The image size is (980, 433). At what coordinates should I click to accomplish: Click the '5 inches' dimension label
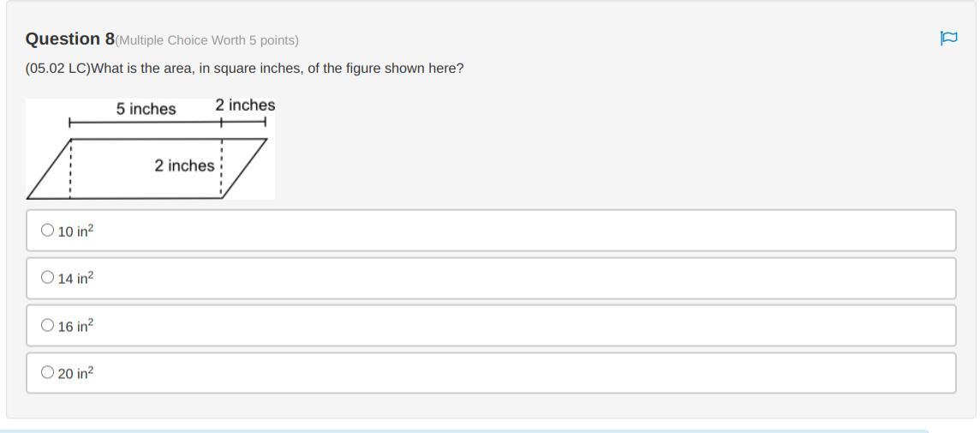(146, 109)
